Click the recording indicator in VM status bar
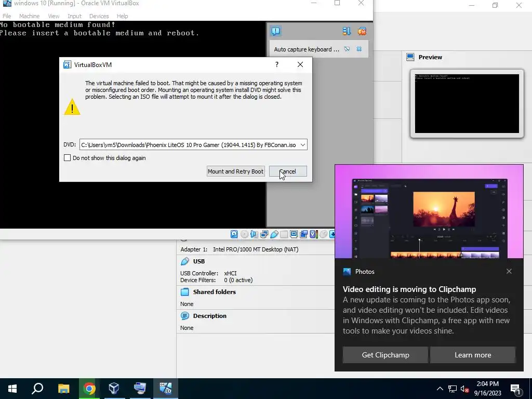Image resolution: width=532 pixels, height=399 pixels. 303,234
